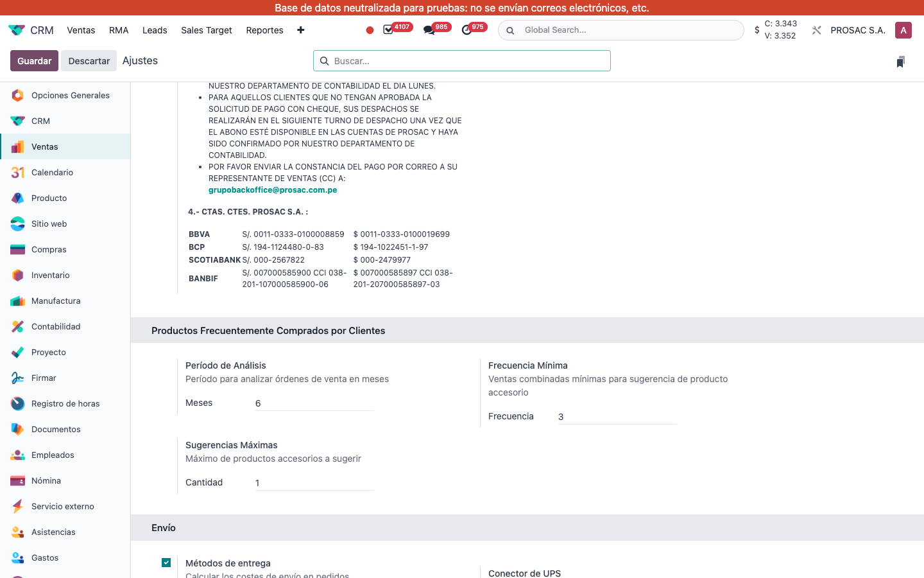
Task: Click the Descartar button
Action: point(89,60)
